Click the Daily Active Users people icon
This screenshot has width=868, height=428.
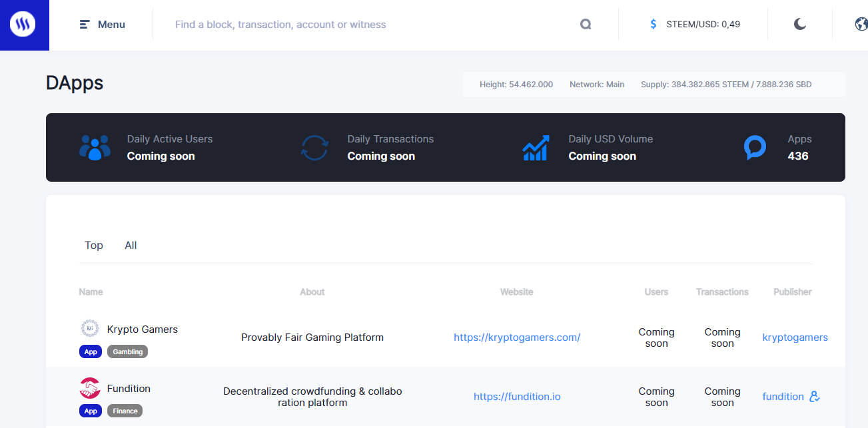(x=95, y=147)
